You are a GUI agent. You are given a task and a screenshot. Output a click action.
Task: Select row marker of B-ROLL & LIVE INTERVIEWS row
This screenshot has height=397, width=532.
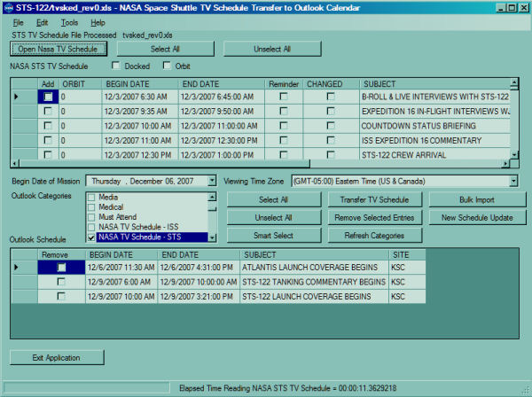[24, 97]
